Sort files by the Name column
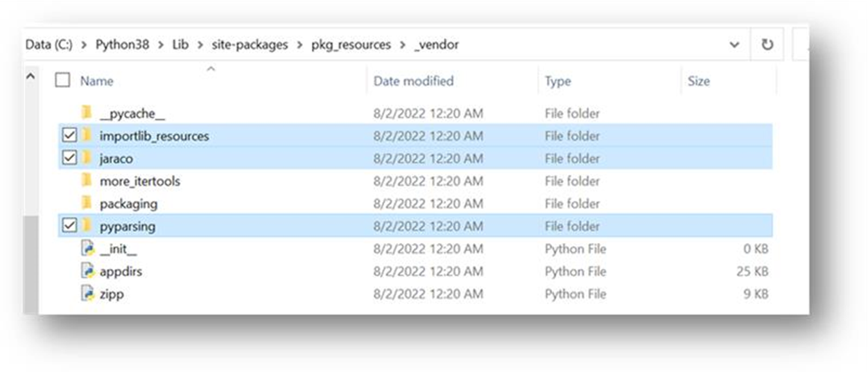Image resolution: width=868 pixels, height=372 pixels. point(96,81)
